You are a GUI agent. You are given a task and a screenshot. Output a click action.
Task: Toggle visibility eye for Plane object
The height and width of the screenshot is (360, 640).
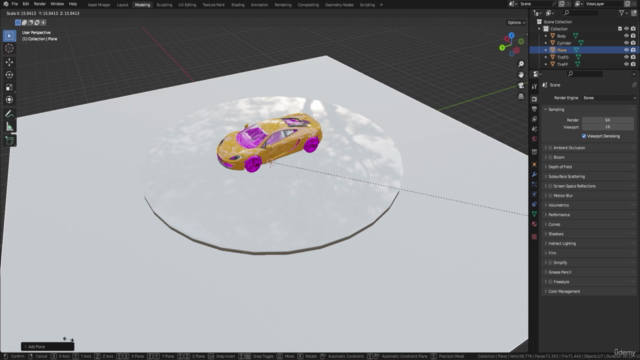coord(626,50)
